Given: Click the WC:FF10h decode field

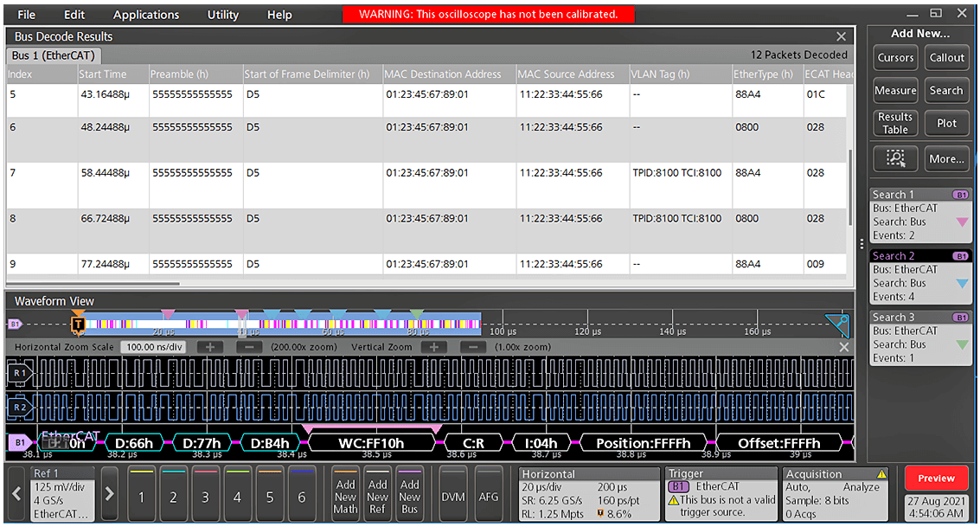Looking at the screenshot, I should coord(371,443).
